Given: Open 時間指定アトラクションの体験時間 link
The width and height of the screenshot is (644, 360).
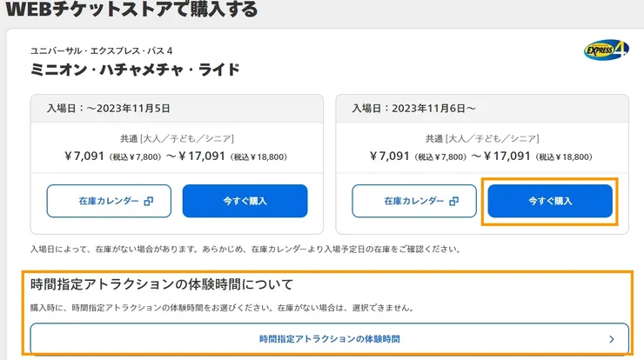Looking at the screenshot, I should click(x=329, y=339).
